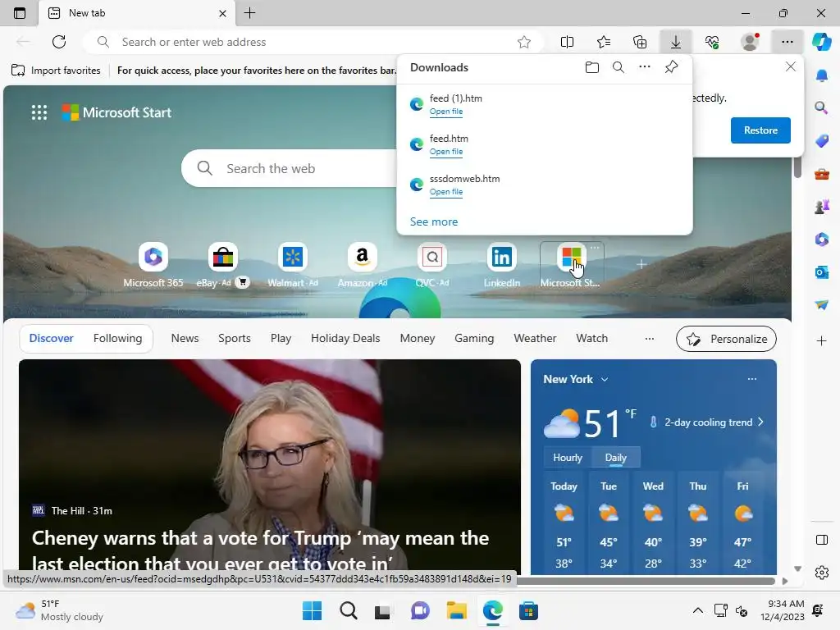Expand 2-day cooling trend chevron
The image size is (840, 630).
coord(760,422)
